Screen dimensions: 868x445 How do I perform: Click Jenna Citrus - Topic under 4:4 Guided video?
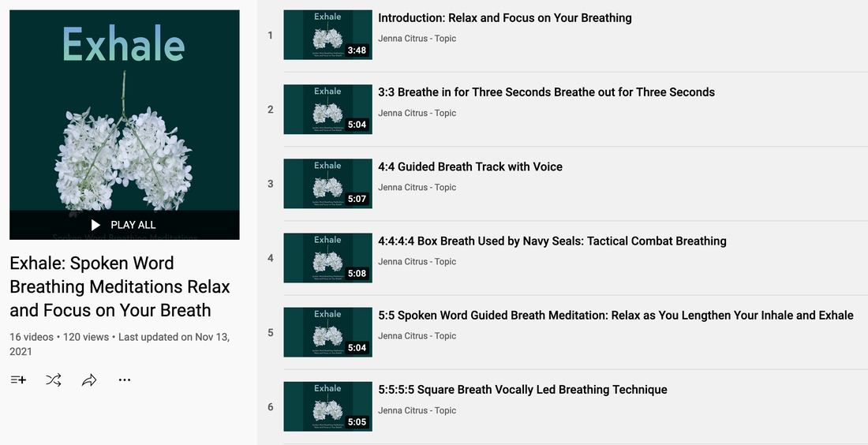pos(417,187)
